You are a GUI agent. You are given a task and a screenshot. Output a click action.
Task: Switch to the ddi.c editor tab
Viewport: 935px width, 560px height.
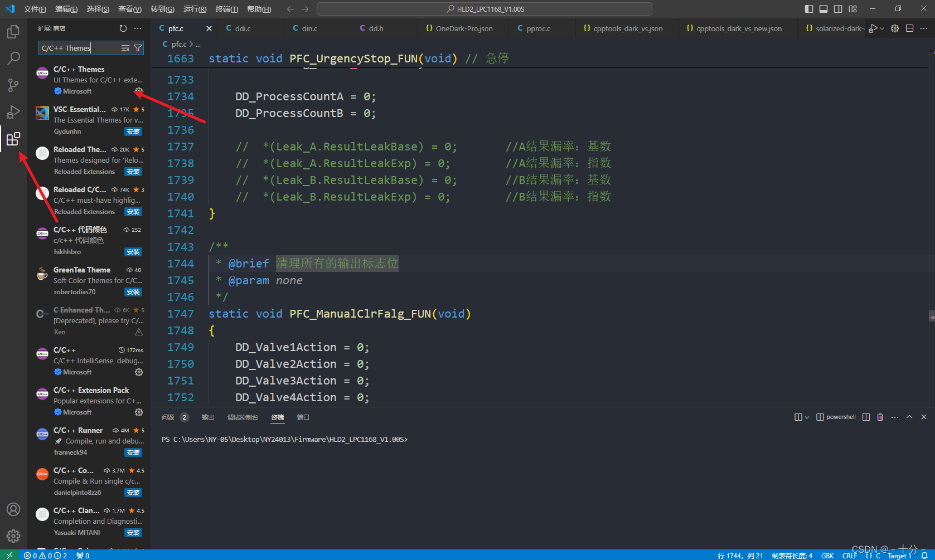(x=251, y=28)
